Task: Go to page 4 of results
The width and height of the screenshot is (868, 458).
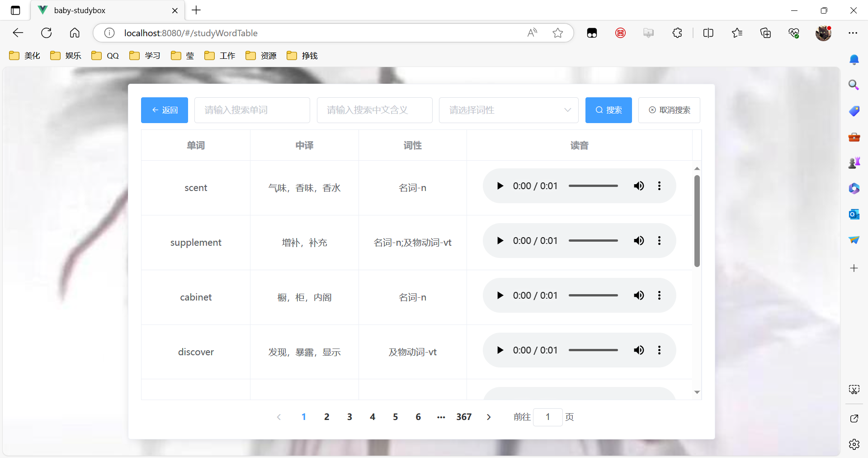Action: tap(373, 417)
